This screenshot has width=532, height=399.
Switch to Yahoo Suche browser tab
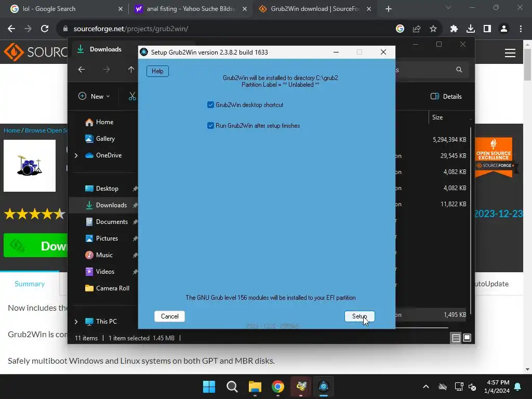pyautogui.click(x=190, y=9)
